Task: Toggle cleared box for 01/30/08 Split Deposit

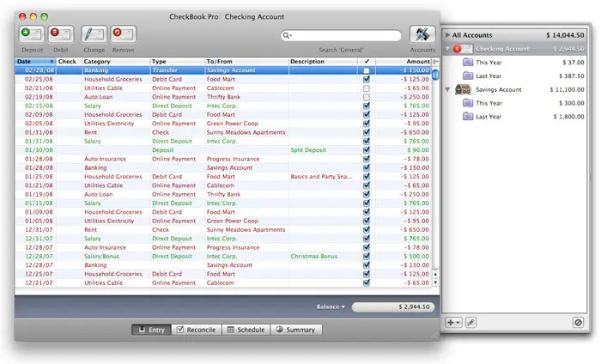Action: (367, 150)
